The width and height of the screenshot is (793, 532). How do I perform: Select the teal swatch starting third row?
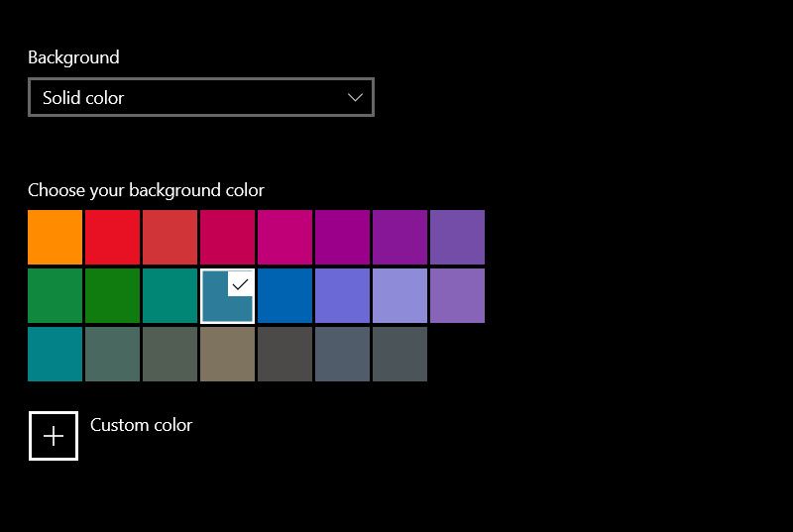coord(55,354)
